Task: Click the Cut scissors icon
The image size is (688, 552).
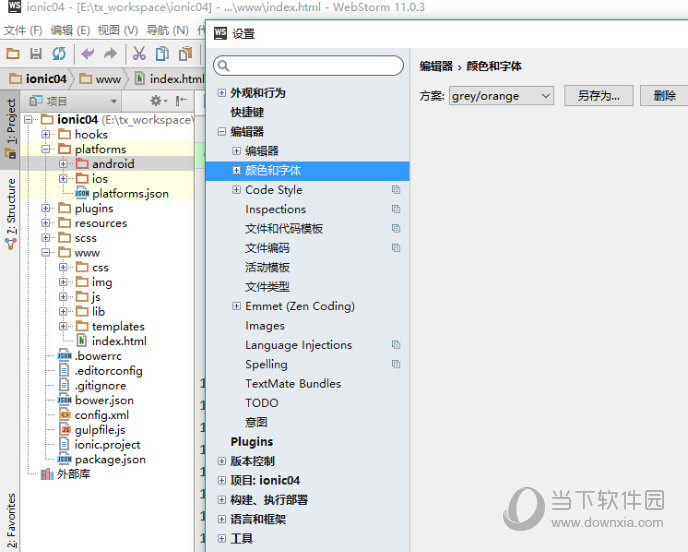Action: click(x=139, y=54)
